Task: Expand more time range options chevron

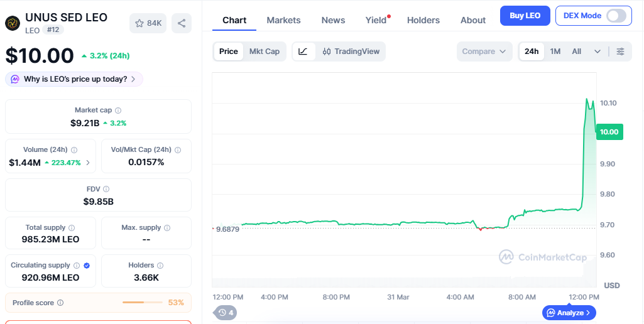Action: [598, 51]
